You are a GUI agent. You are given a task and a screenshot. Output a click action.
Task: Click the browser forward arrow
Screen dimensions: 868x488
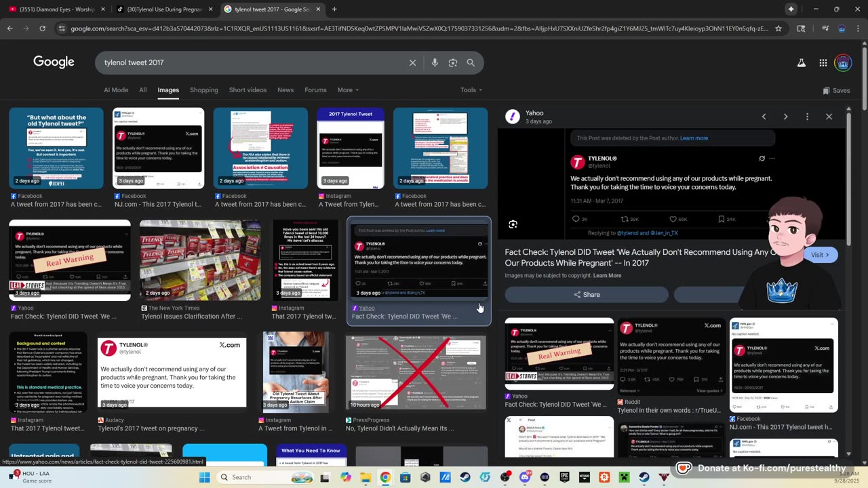pyautogui.click(x=26, y=28)
